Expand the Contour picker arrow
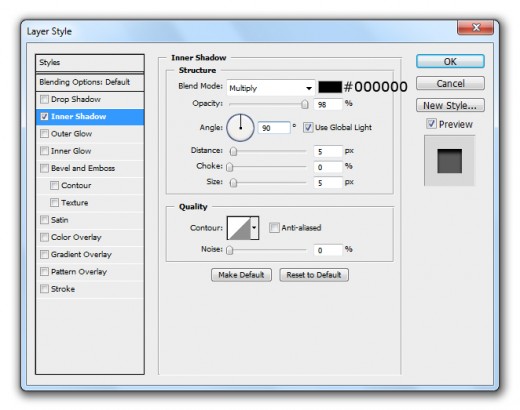 254,228
